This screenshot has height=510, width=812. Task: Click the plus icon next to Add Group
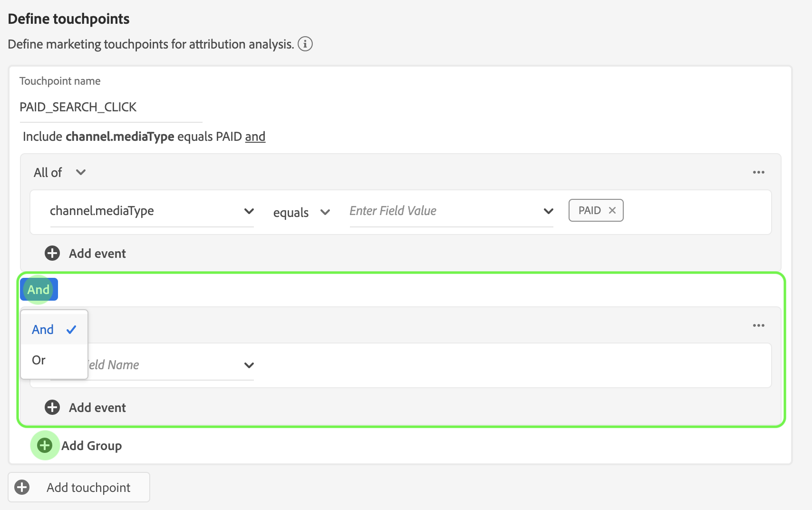tap(45, 446)
